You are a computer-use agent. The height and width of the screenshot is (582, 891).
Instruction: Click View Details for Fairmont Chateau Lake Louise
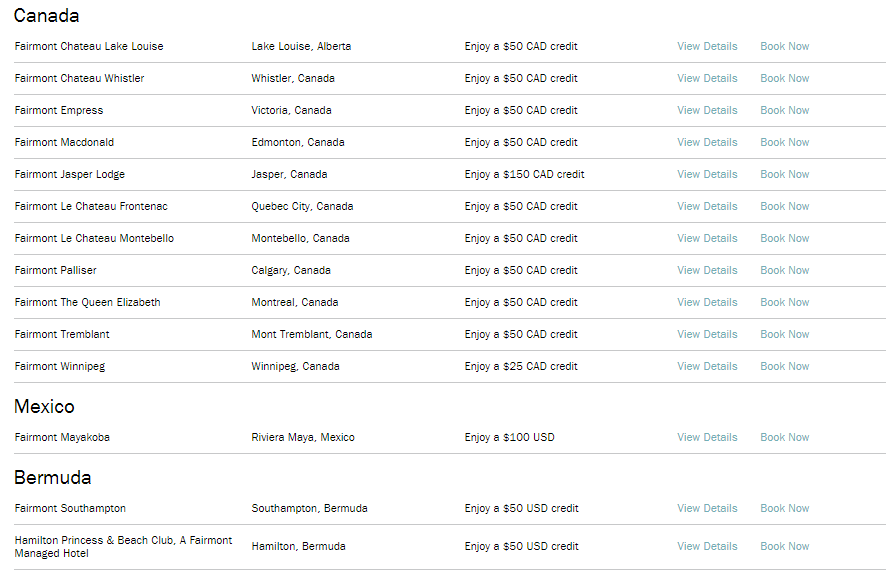point(707,46)
